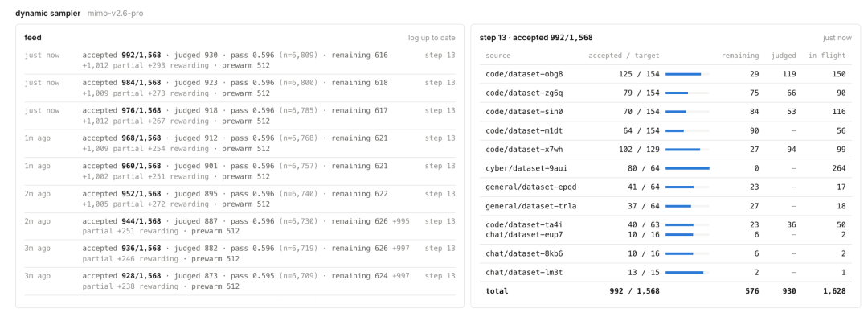Click the 'remaining' column header
The height and width of the screenshot is (317, 868).
[740, 56]
